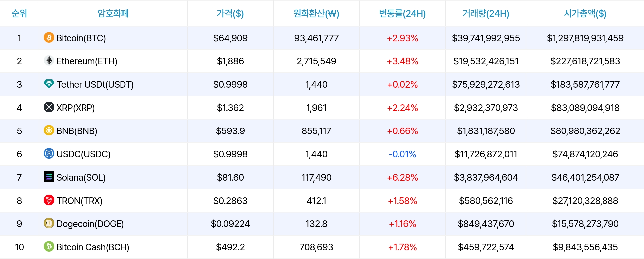The width and height of the screenshot is (644, 259).
Task: Click the Tether USDt green icon
Action: click(x=49, y=84)
